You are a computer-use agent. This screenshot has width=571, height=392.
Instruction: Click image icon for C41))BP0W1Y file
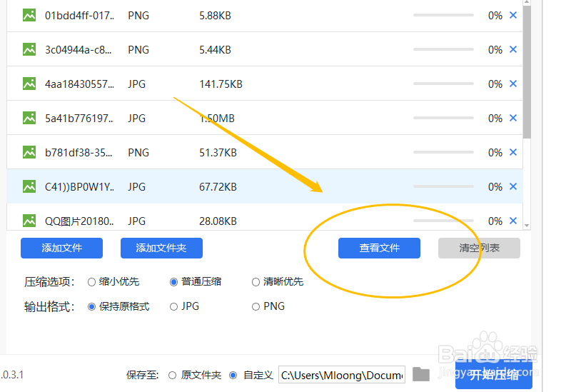[x=29, y=186]
